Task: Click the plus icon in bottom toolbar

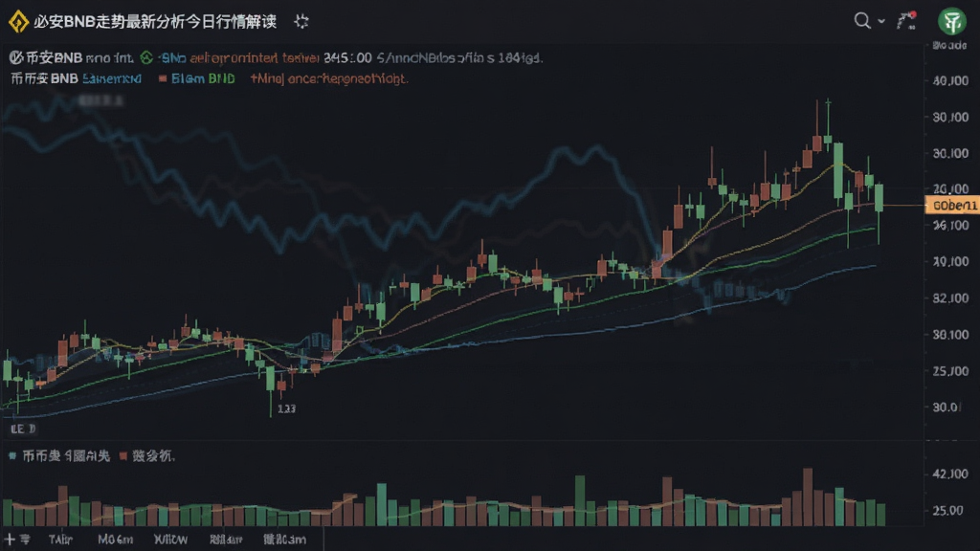Action: (10, 539)
